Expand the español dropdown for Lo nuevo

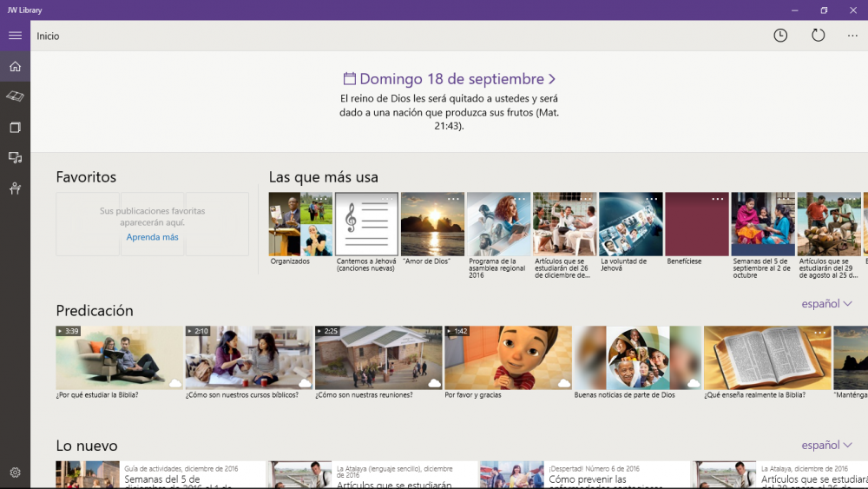point(826,446)
